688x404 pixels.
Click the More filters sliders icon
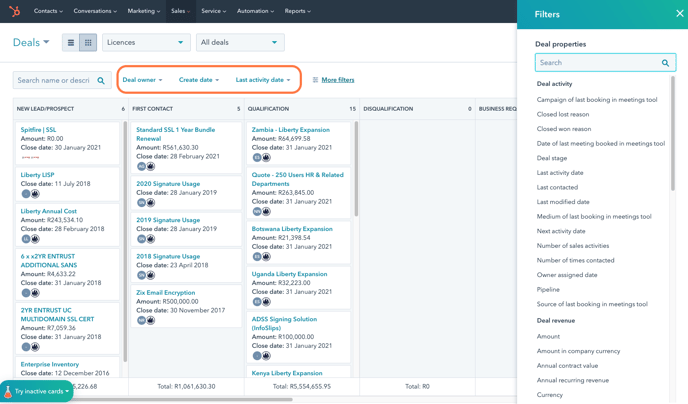[315, 80]
